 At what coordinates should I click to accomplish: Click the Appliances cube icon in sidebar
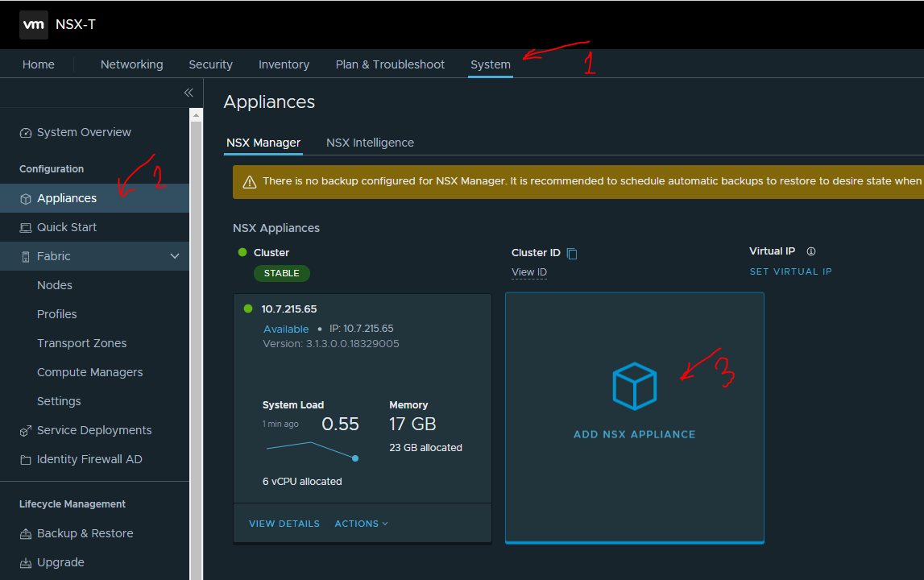(25, 199)
